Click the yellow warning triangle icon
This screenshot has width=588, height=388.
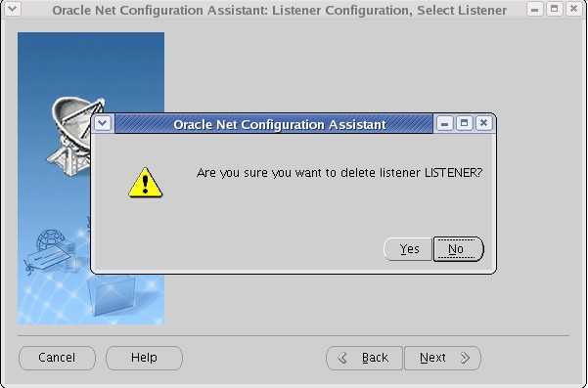[x=146, y=183]
